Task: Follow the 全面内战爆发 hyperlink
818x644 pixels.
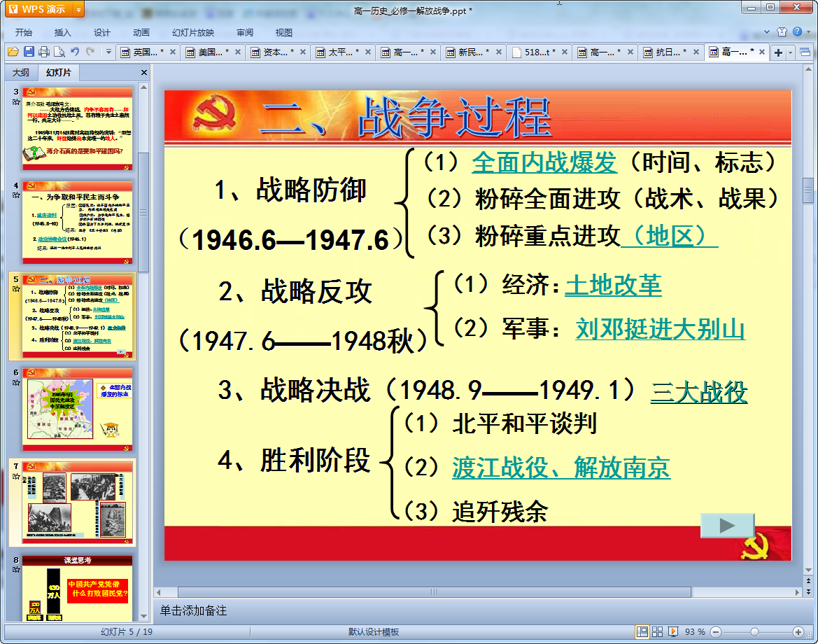Action: tap(544, 162)
